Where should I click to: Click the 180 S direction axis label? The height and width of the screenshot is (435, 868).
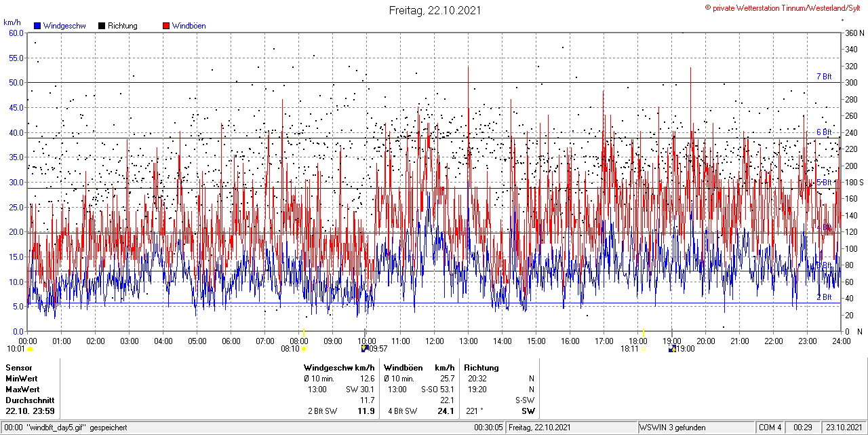(854, 182)
